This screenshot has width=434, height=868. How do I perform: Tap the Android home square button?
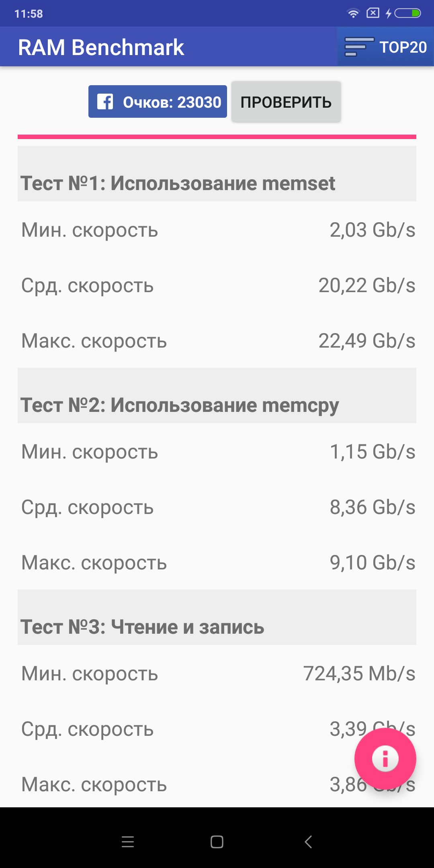pos(217,841)
